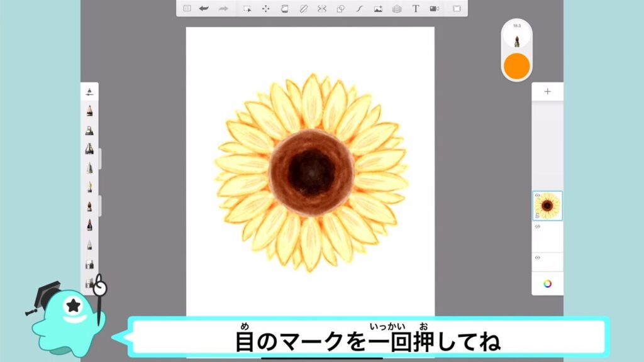644x362 pixels.
Task: Click the undo arrow in top toolbar
Action: point(204,9)
